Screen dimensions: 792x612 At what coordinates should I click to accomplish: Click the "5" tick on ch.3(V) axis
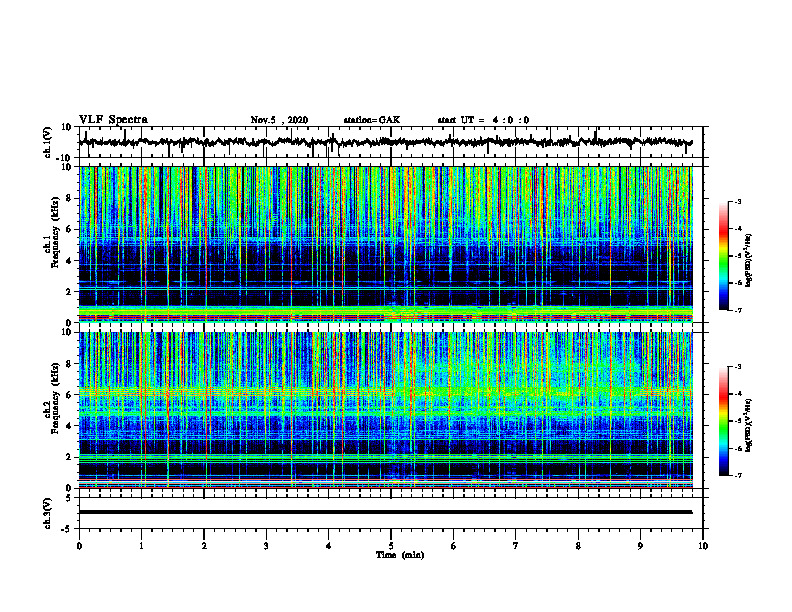(70, 498)
